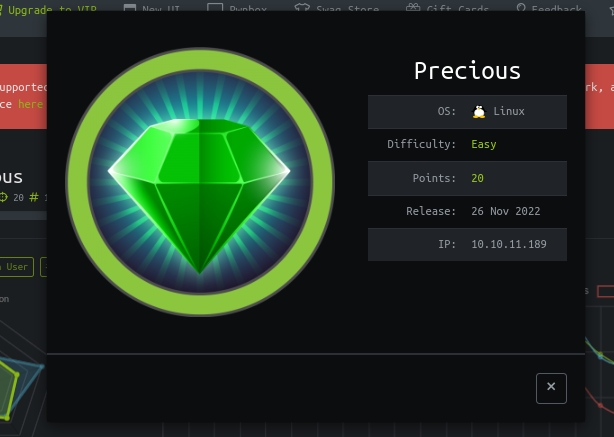Switch to the New UI
Viewport: 614px width, 437px height.
click(x=165, y=10)
